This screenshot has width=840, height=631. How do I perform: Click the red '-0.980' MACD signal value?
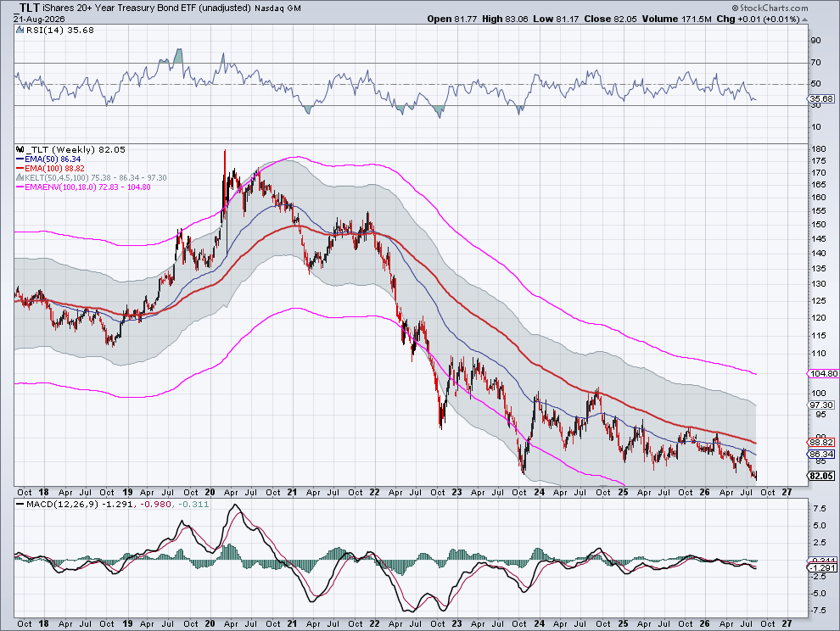click(156, 505)
